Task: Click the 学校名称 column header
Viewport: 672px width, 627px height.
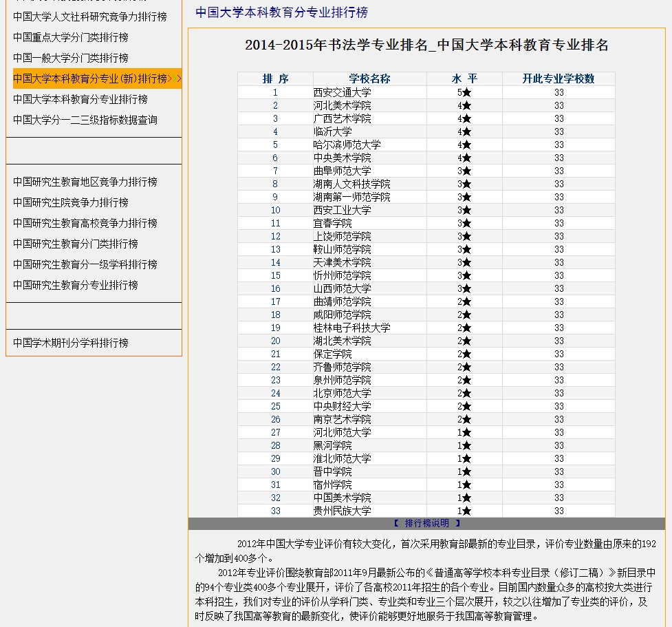Action: tap(369, 78)
